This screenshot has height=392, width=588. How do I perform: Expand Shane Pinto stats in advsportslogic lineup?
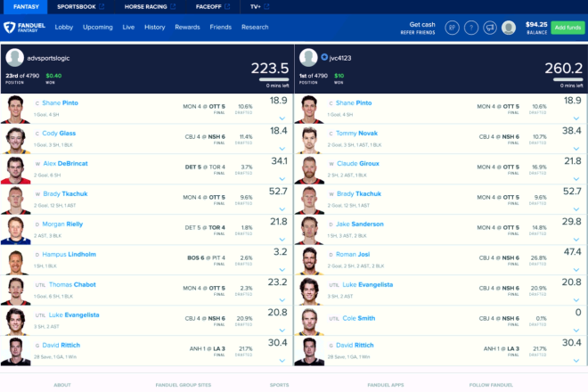282,118
